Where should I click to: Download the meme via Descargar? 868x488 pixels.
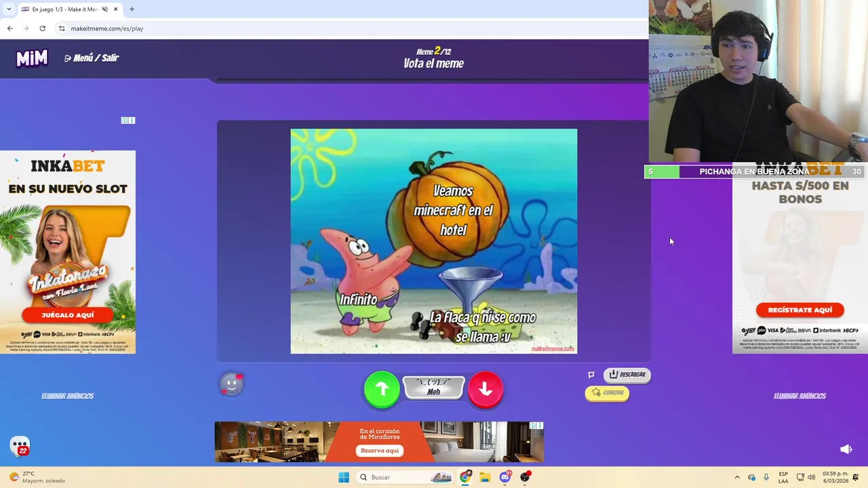[627, 374]
